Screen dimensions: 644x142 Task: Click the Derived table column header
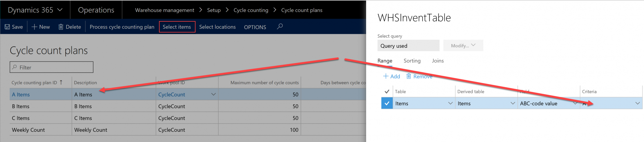[x=471, y=91]
